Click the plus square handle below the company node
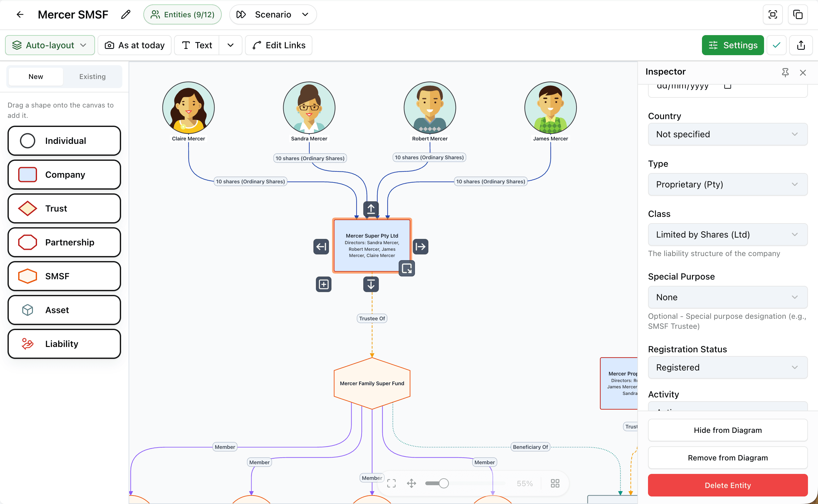 pyautogui.click(x=323, y=284)
